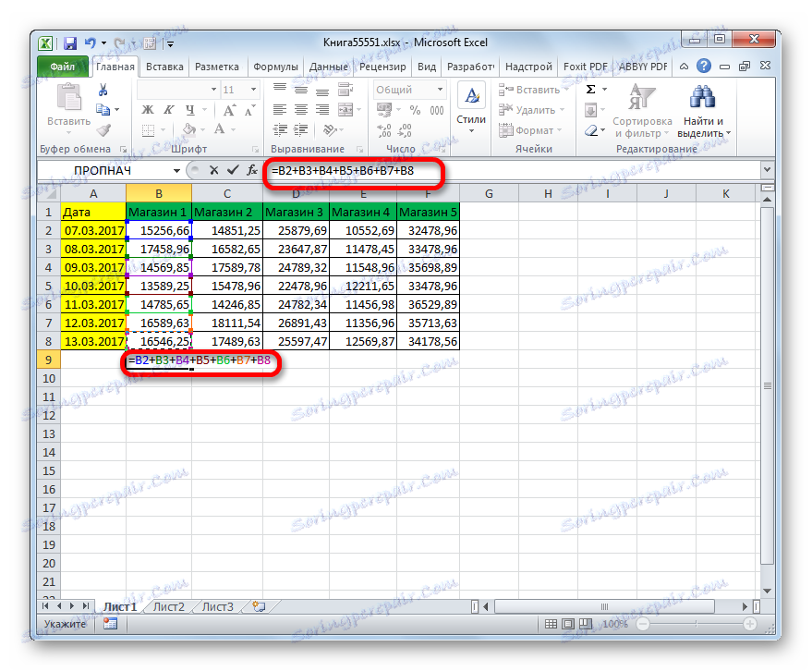Open the Fill Color bucket swatch

[x=189, y=129]
